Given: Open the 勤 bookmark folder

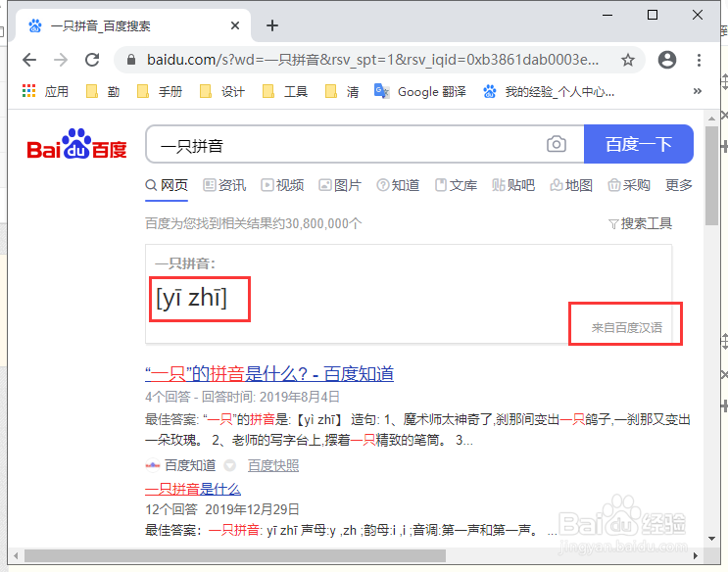Looking at the screenshot, I should [x=103, y=91].
